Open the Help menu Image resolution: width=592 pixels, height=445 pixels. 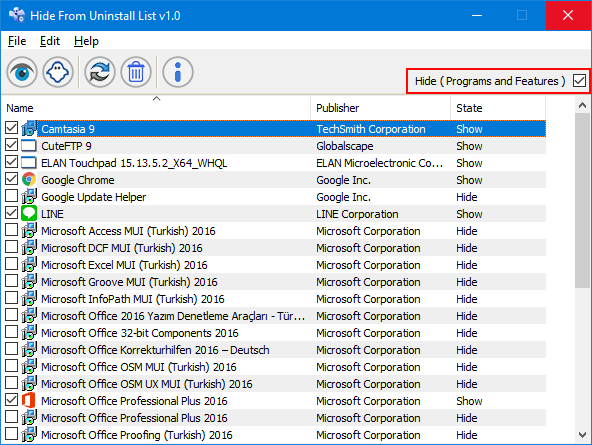tap(86, 41)
